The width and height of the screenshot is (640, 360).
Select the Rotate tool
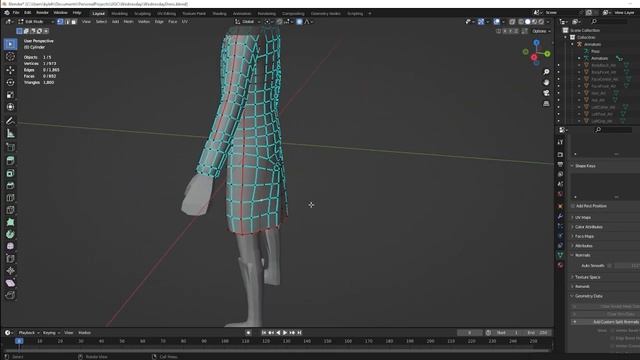point(10,82)
